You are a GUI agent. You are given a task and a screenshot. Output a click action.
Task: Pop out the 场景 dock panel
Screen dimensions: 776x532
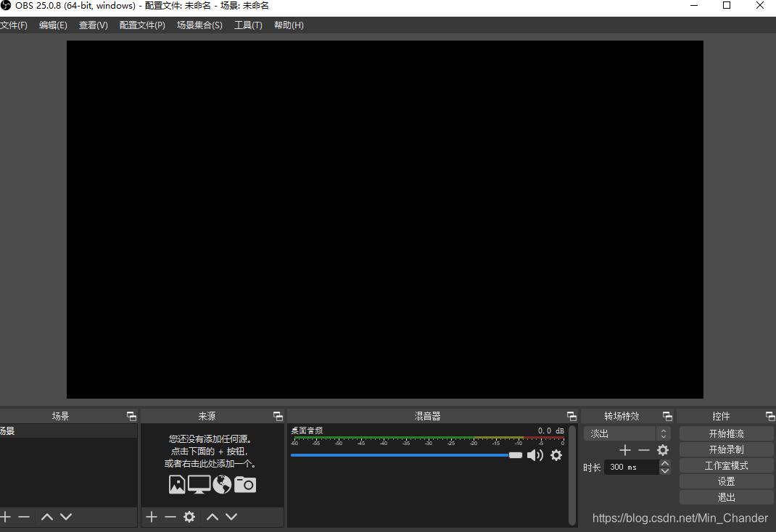click(x=131, y=416)
